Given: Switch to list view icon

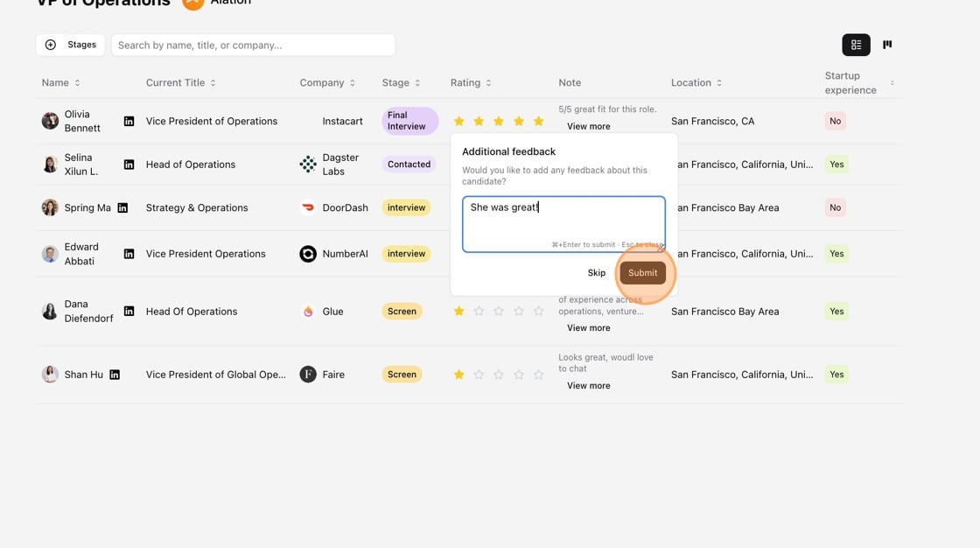Looking at the screenshot, I should pos(857,45).
